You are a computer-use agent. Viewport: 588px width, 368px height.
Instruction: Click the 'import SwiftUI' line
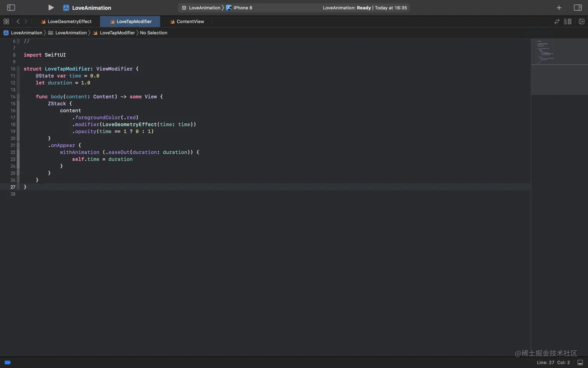coord(45,55)
